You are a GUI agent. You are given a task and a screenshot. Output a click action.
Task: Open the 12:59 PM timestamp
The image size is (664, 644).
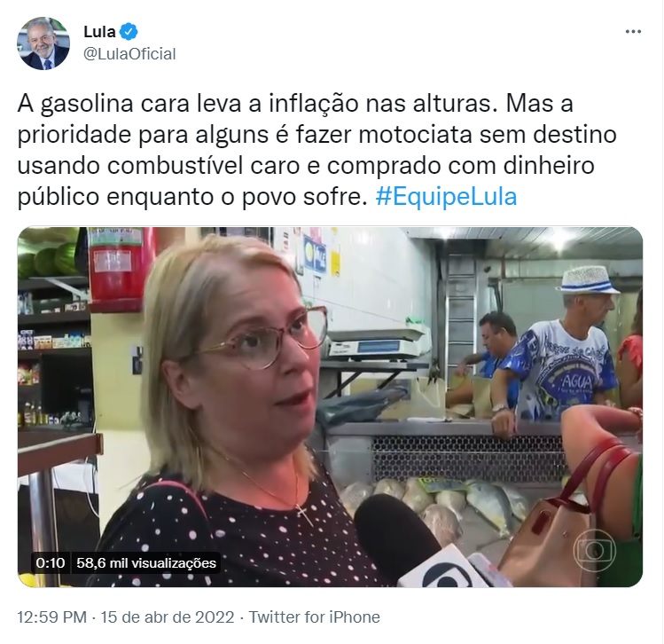click(x=51, y=617)
